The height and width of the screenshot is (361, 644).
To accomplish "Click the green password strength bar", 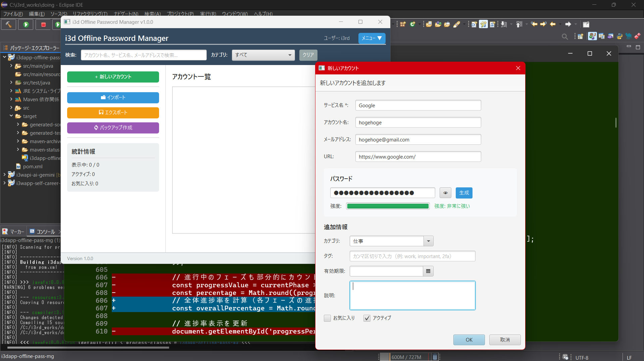I will point(388,206).
